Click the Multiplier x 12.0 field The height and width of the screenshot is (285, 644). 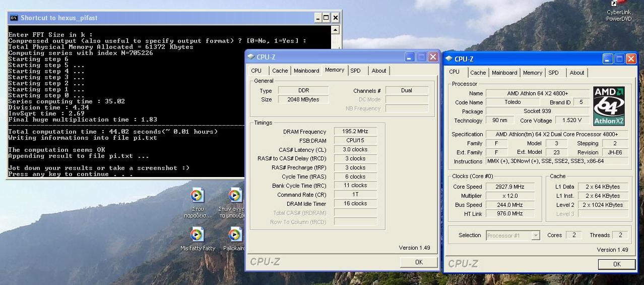pos(509,196)
